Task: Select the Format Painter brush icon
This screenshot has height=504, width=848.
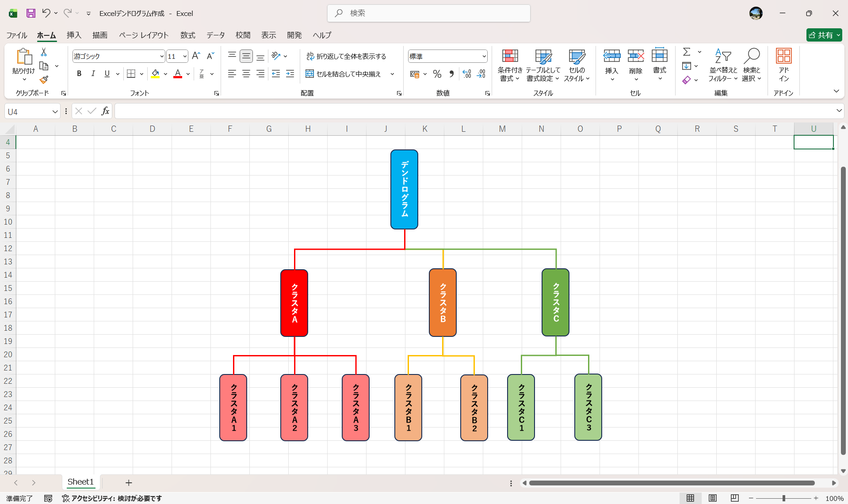Action: pos(44,80)
